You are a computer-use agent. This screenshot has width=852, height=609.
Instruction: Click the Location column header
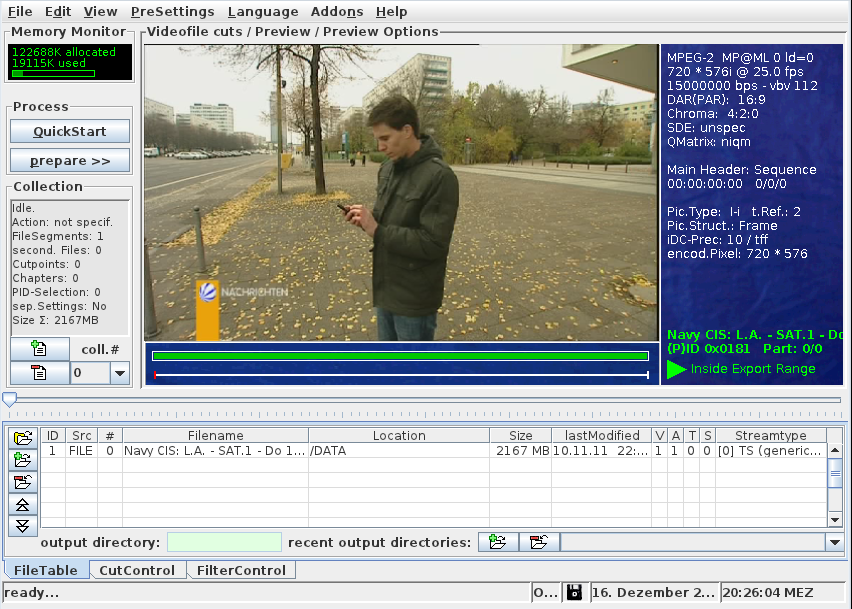399,436
